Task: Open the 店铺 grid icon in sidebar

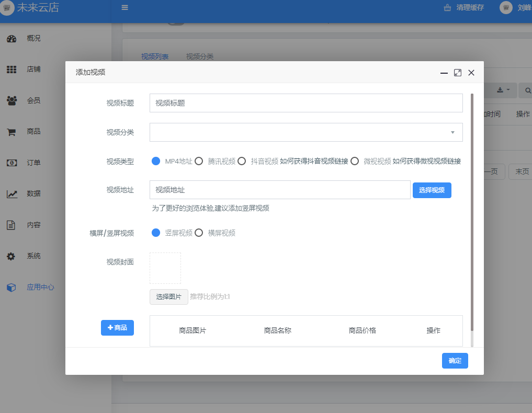Action: pyautogui.click(x=12, y=70)
